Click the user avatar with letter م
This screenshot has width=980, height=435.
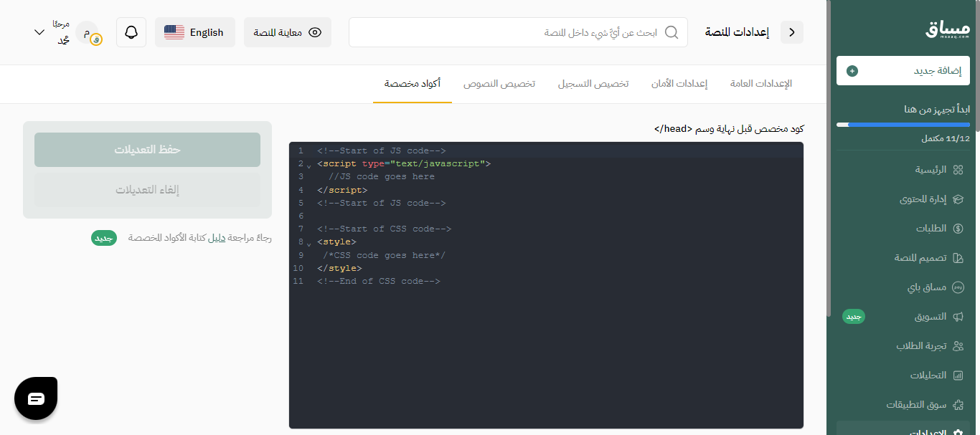pyautogui.click(x=88, y=32)
